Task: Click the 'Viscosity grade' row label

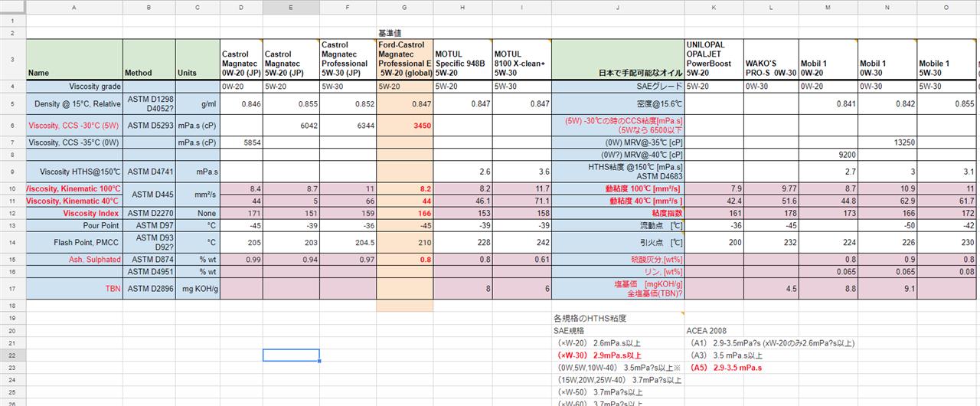Action: tap(74, 87)
